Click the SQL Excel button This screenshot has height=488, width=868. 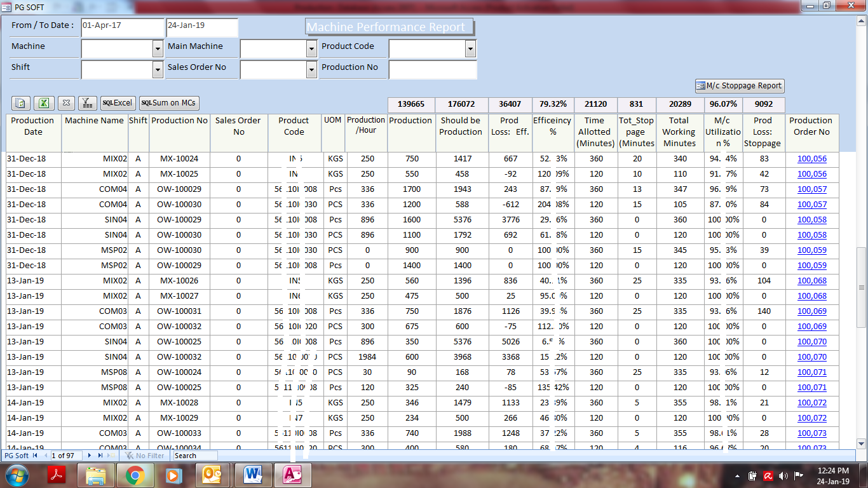click(x=118, y=103)
